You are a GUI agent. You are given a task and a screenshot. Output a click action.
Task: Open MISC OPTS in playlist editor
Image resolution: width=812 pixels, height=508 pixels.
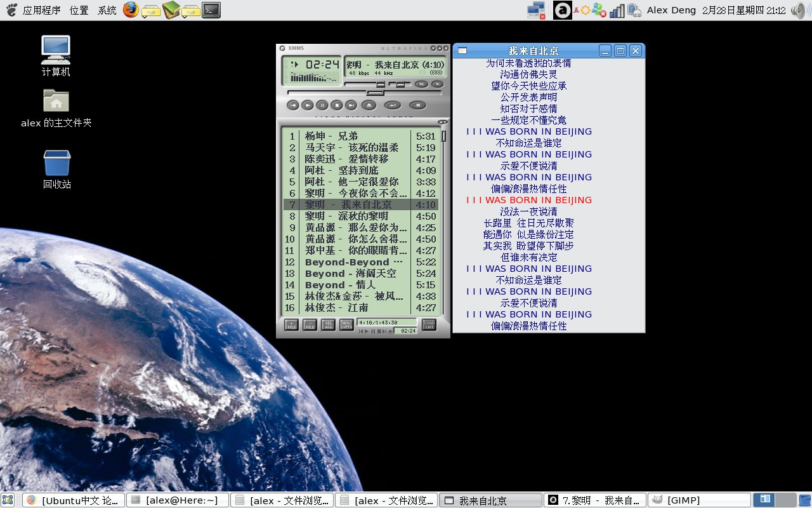point(346,324)
